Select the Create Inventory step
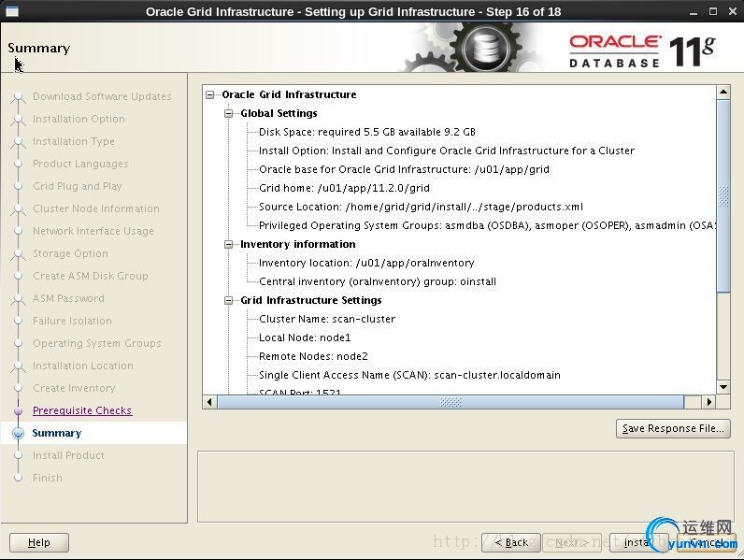This screenshot has height=560, width=744. pos(74,388)
